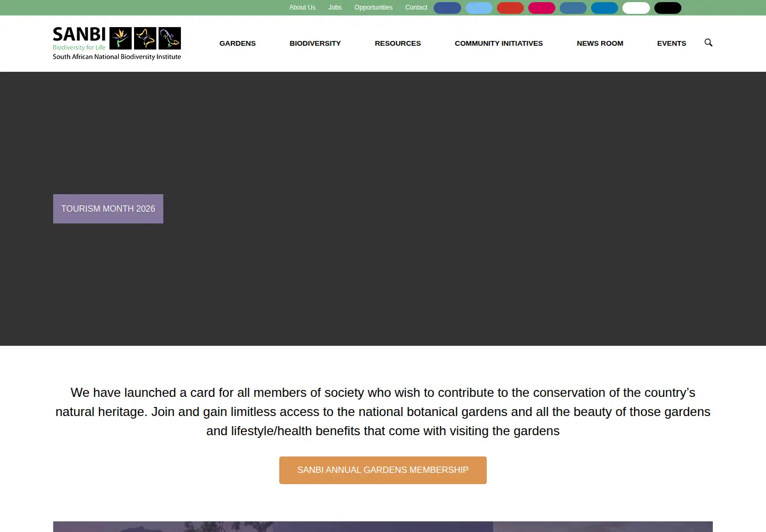Click the white social pill
The image size is (766, 532).
(636, 8)
